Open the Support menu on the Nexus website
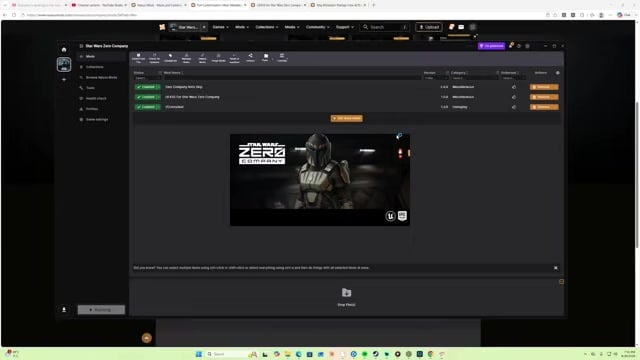This screenshot has width=640, height=360. click(344, 27)
